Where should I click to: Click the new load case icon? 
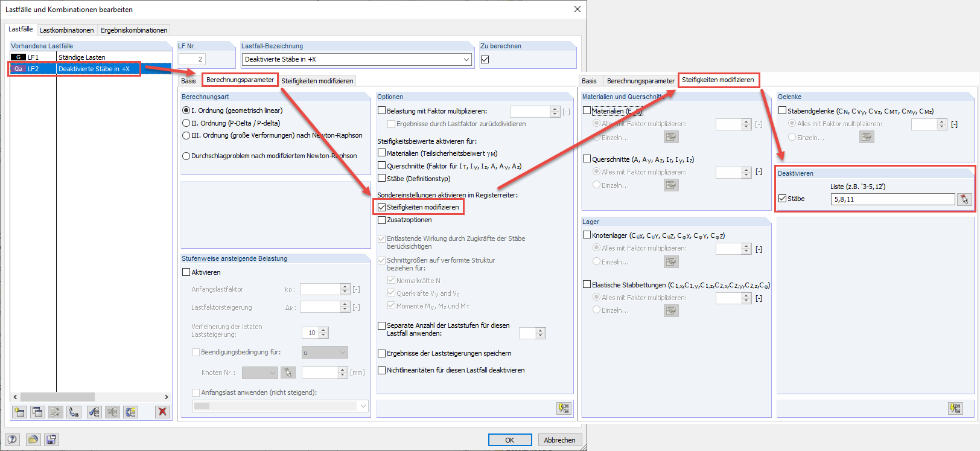pyautogui.click(x=19, y=412)
